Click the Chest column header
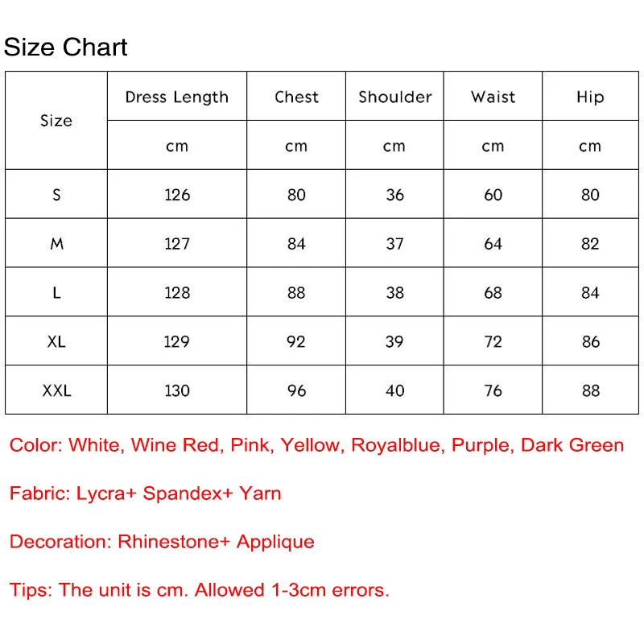The width and height of the screenshot is (644, 644). pyautogui.click(x=296, y=97)
